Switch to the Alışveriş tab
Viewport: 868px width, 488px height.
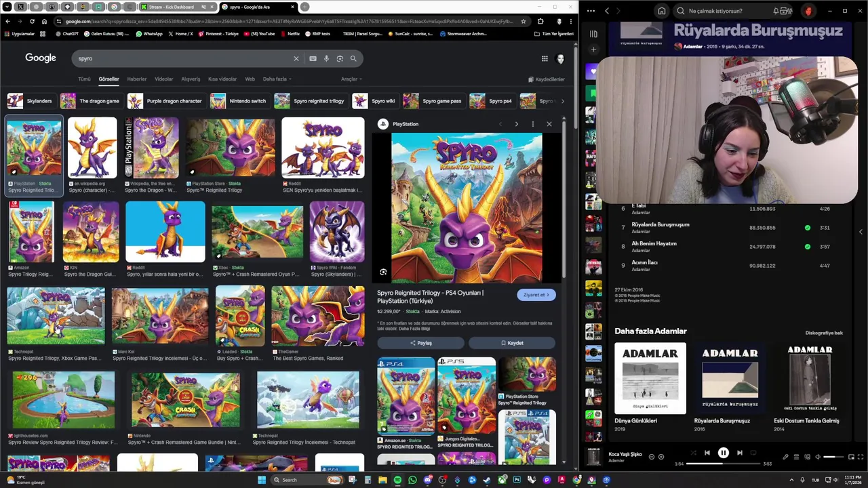pos(191,79)
